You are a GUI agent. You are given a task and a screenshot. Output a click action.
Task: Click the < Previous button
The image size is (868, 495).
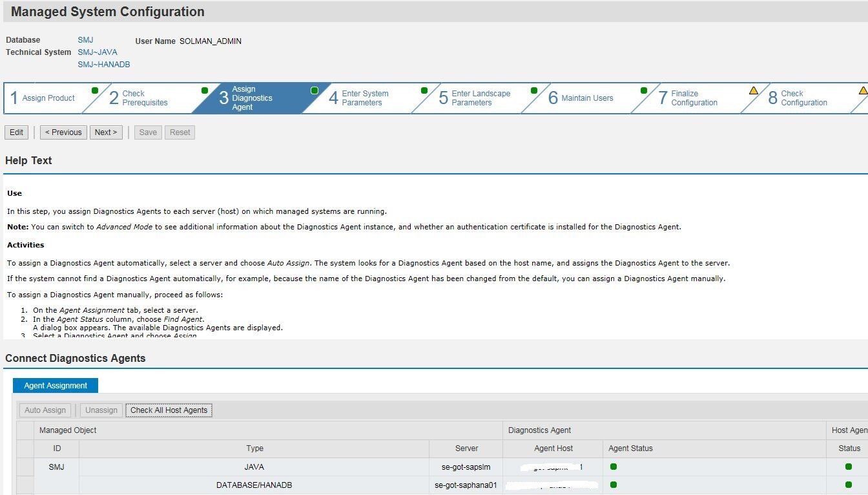pyautogui.click(x=63, y=132)
